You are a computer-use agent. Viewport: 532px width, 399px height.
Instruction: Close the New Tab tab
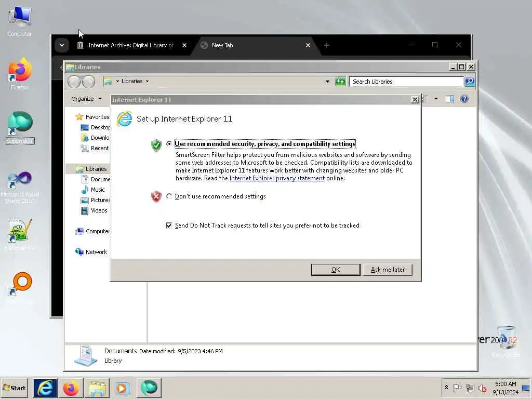pos(308,46)
